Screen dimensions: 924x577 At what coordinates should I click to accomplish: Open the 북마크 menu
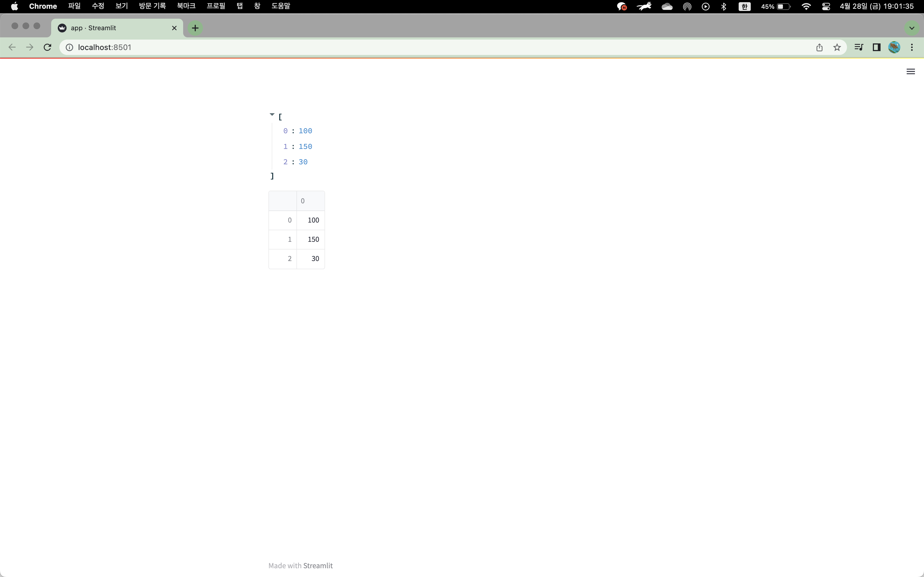tap(186, 6)
